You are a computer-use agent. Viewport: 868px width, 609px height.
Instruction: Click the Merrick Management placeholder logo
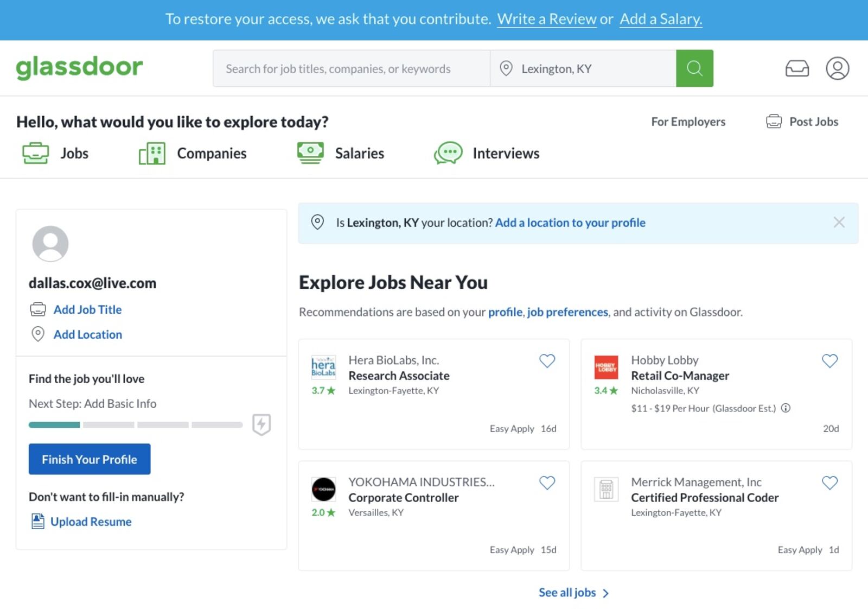[606, 489]
